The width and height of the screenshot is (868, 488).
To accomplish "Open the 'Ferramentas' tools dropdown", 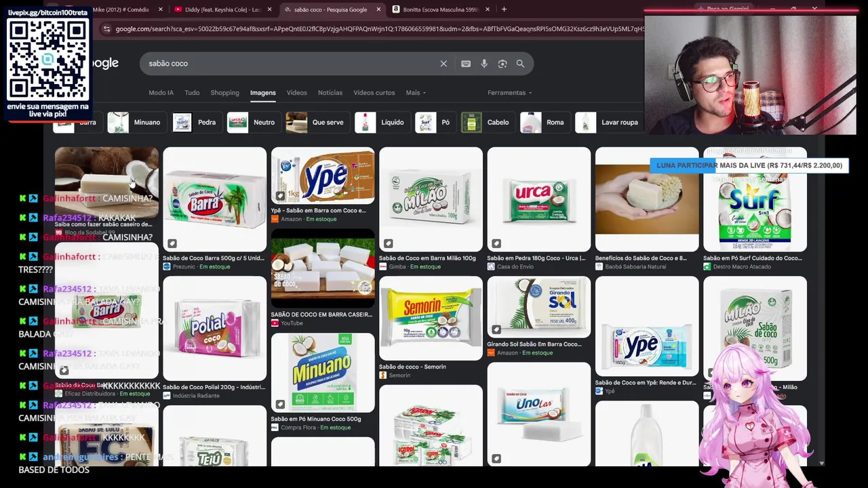I will pos(509,93).
